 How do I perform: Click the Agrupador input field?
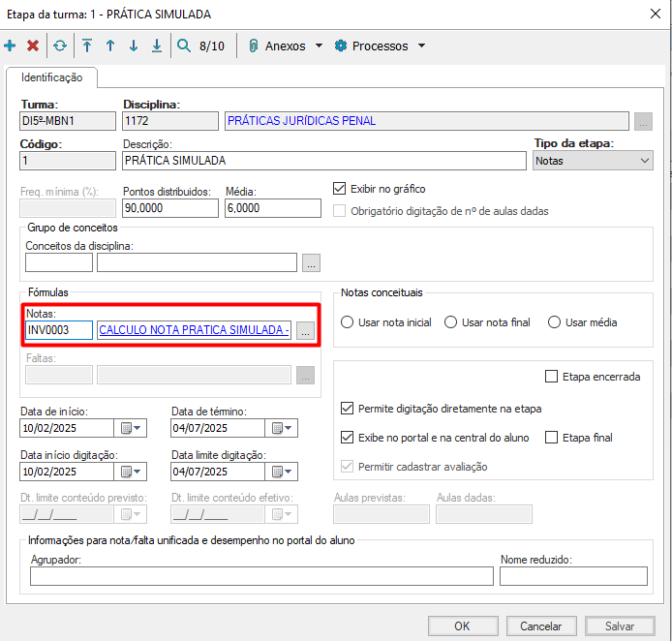(261, 576)
